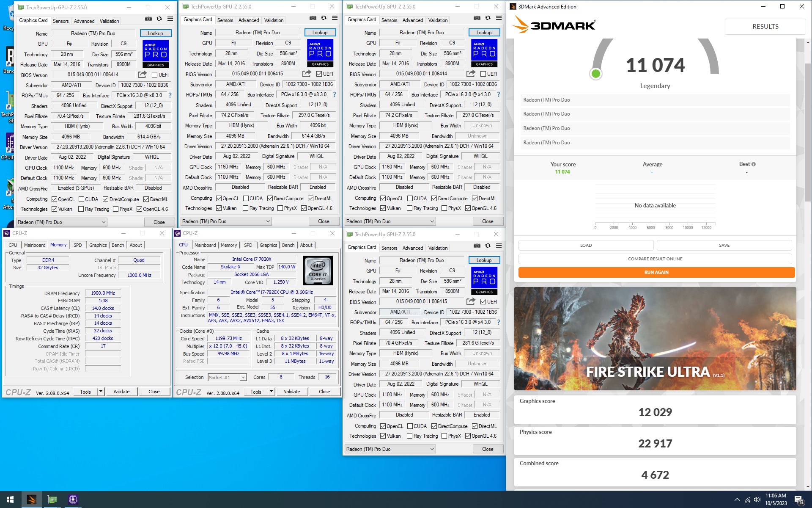Screen dimensions: 812x508
Task: Click Fire Strike Ultra thumbnail image
Action: [655, 339]
